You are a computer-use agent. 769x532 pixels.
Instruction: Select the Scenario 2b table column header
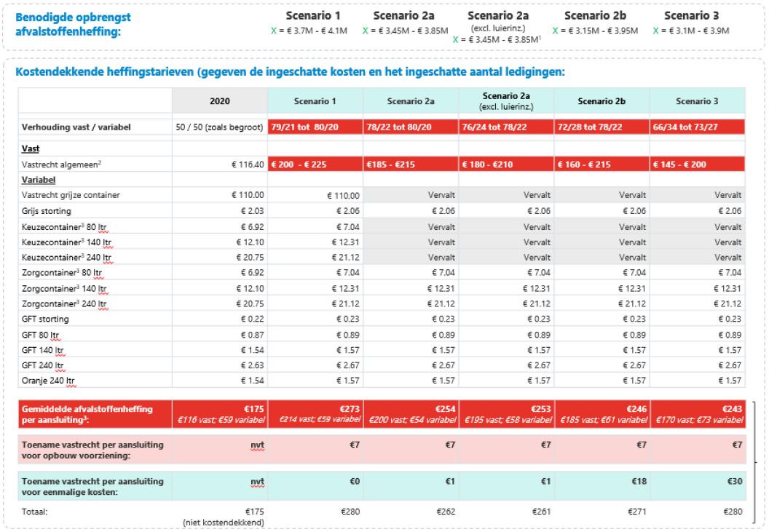click(602, 101)
